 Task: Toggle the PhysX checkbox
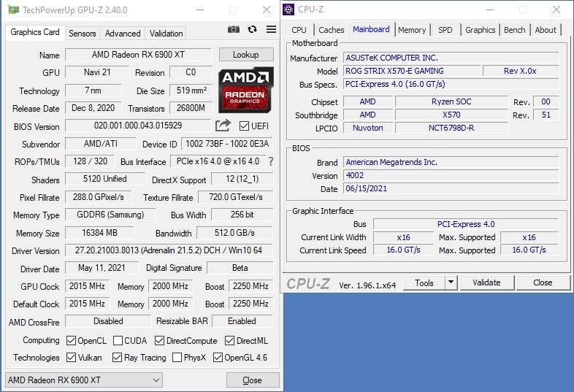click(177, 357)
